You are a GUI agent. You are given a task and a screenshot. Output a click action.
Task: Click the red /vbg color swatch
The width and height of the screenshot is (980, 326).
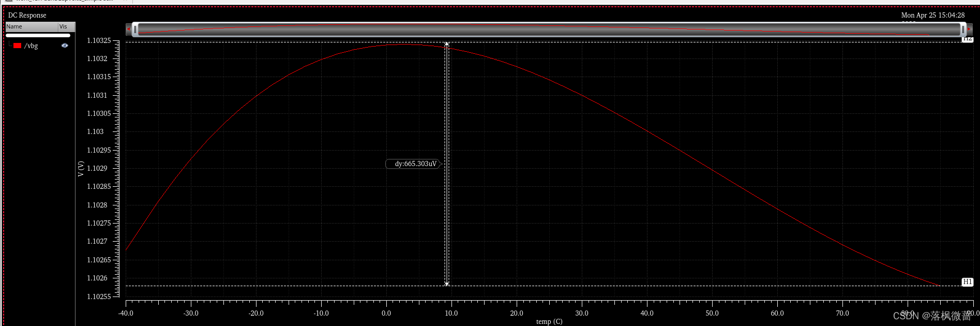[18, 46]
